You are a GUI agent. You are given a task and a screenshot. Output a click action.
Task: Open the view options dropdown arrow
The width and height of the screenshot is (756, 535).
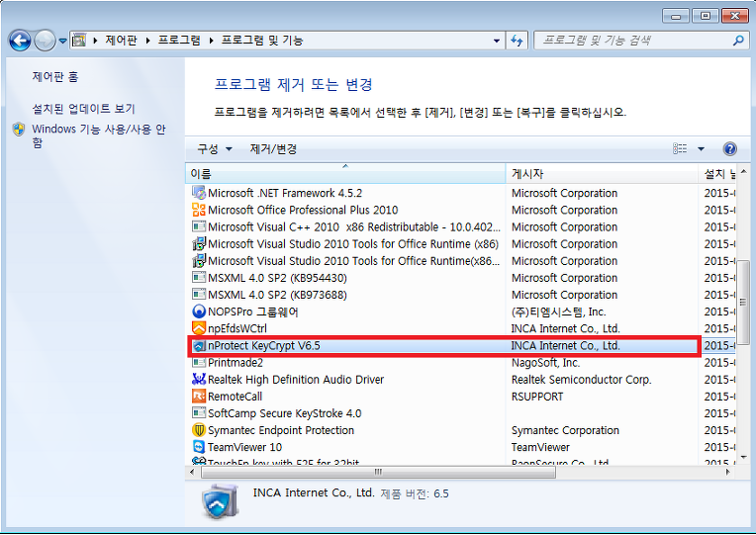tap(701, 149)
